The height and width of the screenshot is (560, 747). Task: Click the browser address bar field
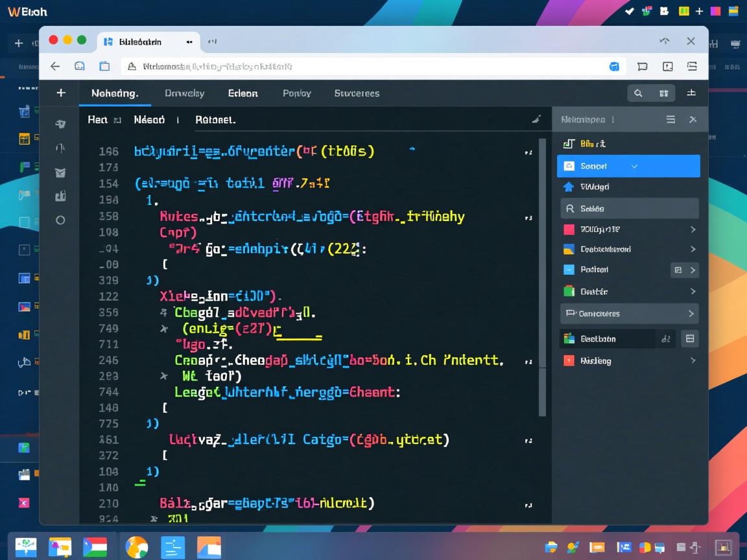point(363,66)
